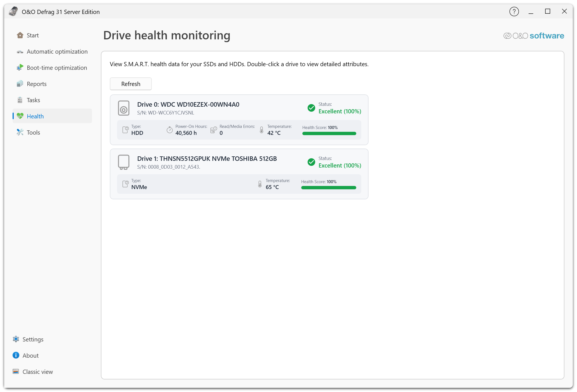Select the Health sidebar item
577x392 pixels.
pos(52,116)
